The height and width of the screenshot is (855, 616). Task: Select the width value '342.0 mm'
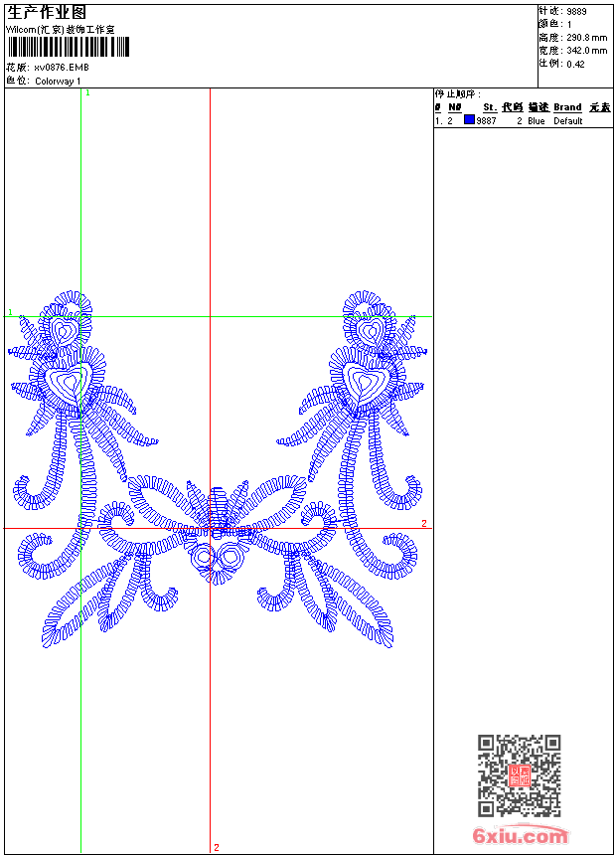point(586,51)
